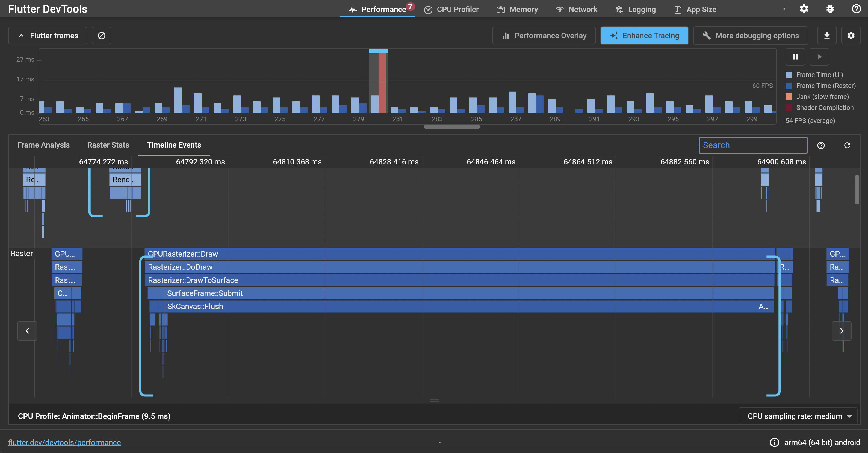
Task: Click the next timeline frame arrow
Action: pyautogui.click(x=842, y=331)
